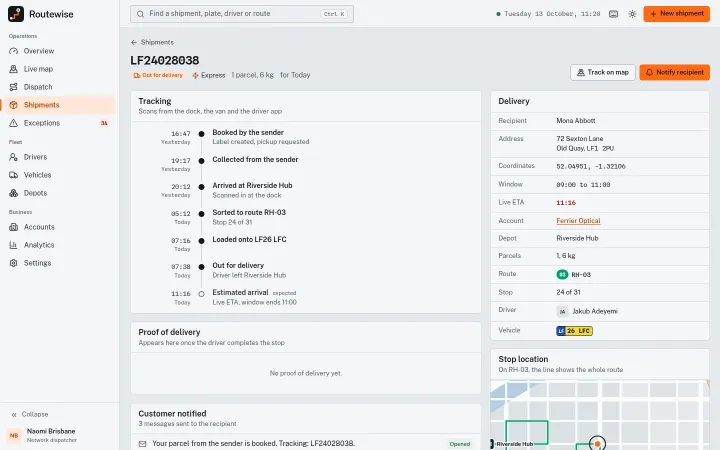Click the green RH-03 route badge
Screen dimensions: 720x450
562,275
